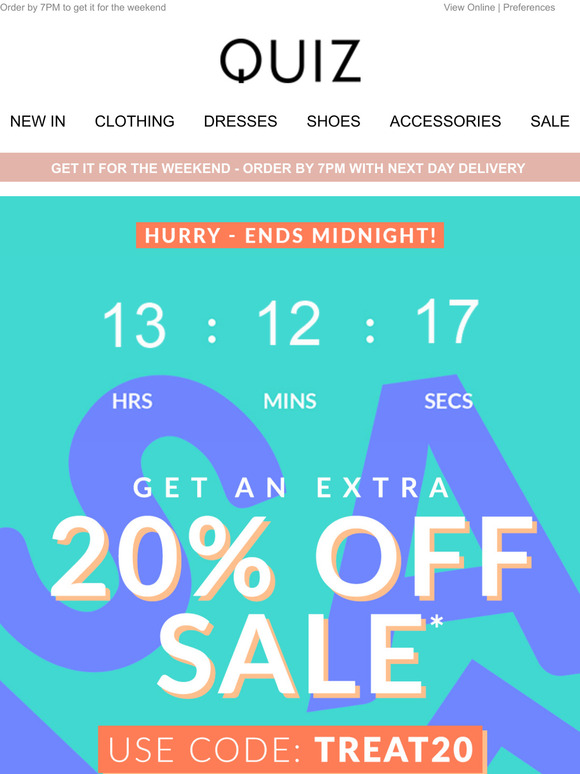Visit the SALE navigation link
The image size is (580, 774).
tap(550, 121)
